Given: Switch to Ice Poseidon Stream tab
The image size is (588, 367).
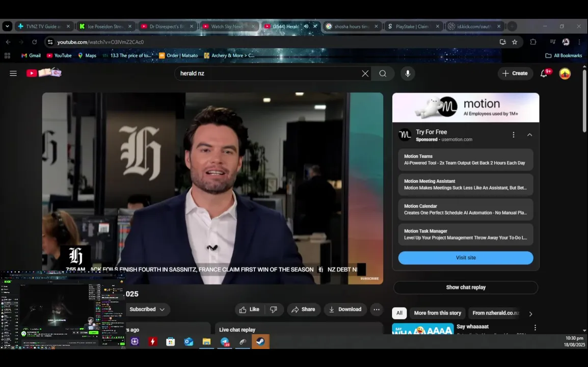Looking at the screenshot, I should point(106,27).
